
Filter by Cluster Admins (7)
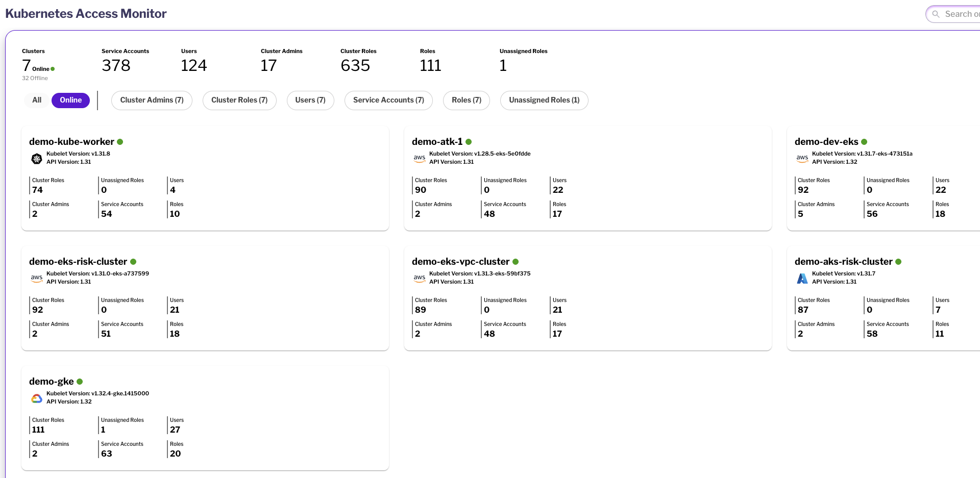[x=152, y=100]
